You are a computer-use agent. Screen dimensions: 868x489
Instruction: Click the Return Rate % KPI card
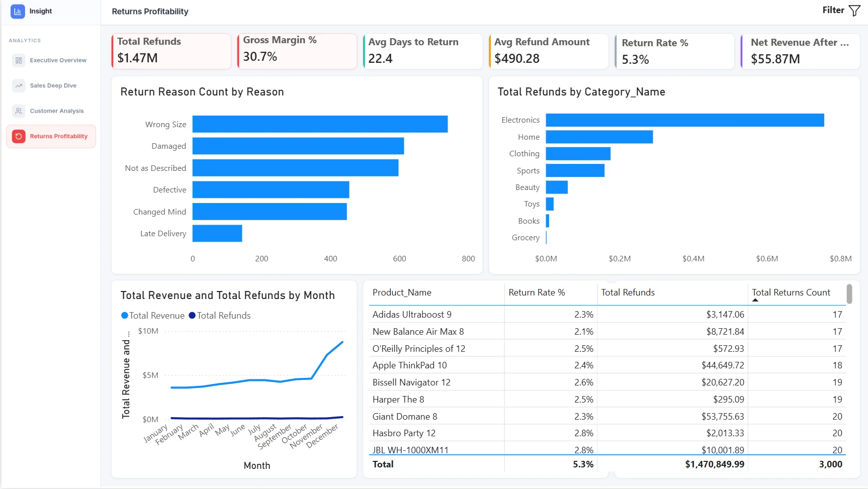click(674, 51)
